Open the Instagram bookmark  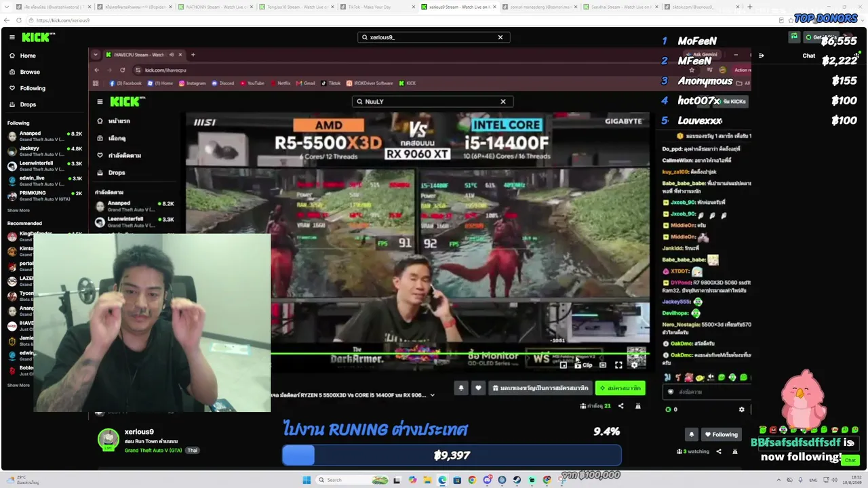(x=192, y=83)
